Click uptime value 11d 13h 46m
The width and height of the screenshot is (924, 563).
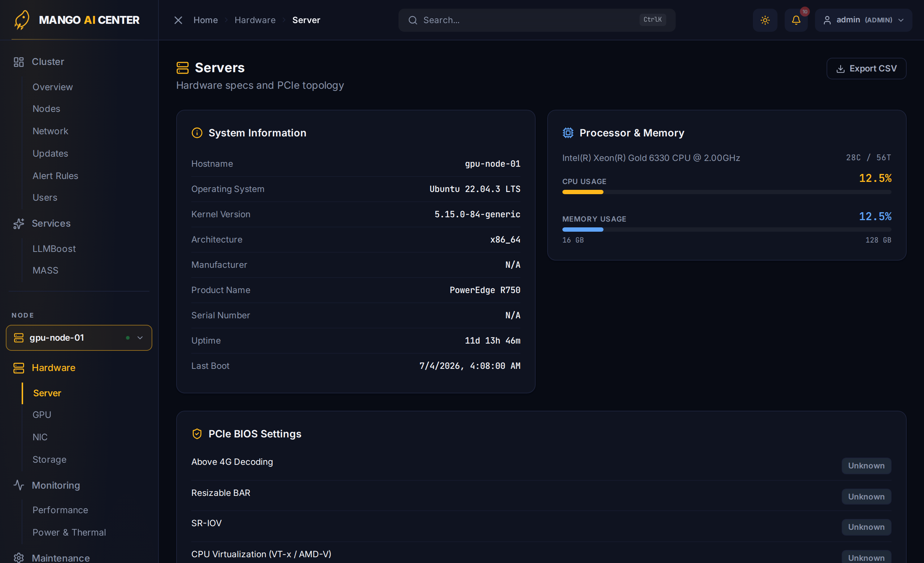click(492, 340)
